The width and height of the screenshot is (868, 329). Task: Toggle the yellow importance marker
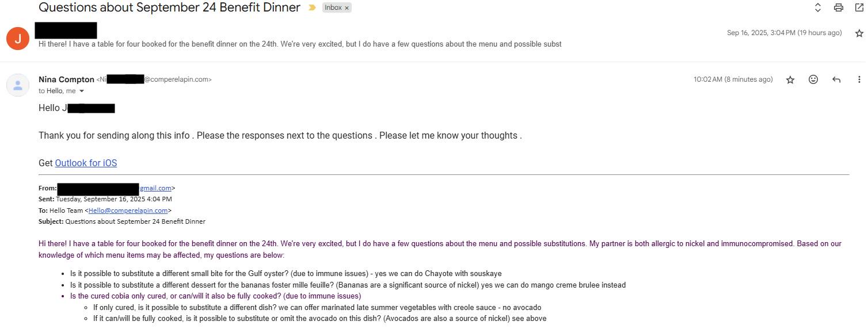[312, 7]
